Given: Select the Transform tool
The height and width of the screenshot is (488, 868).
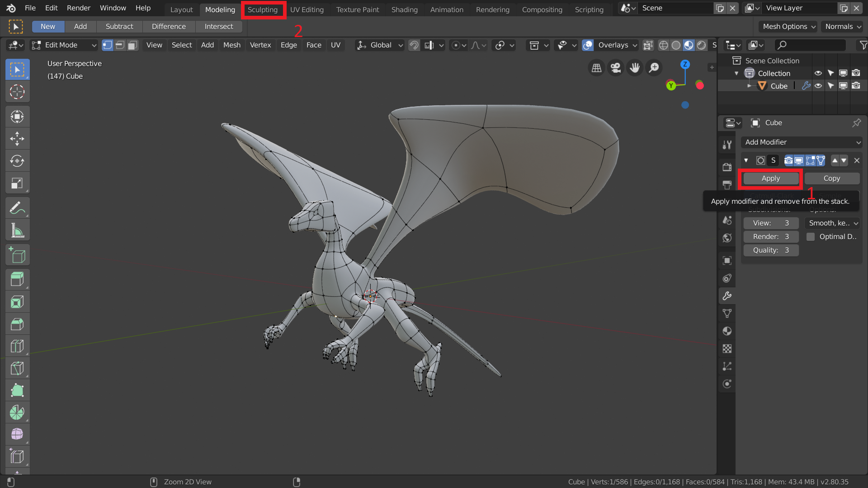Looking at the screenshot, I should [x=17, y=117].
